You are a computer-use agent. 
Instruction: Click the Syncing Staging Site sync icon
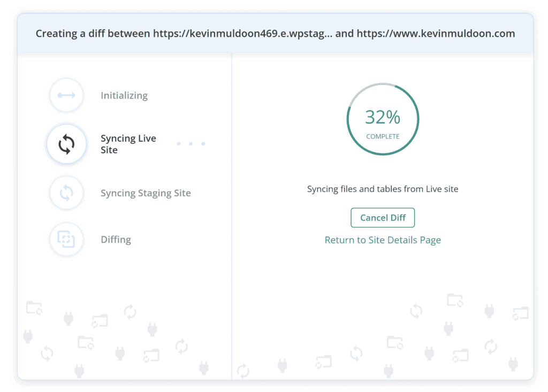point(66,193)
